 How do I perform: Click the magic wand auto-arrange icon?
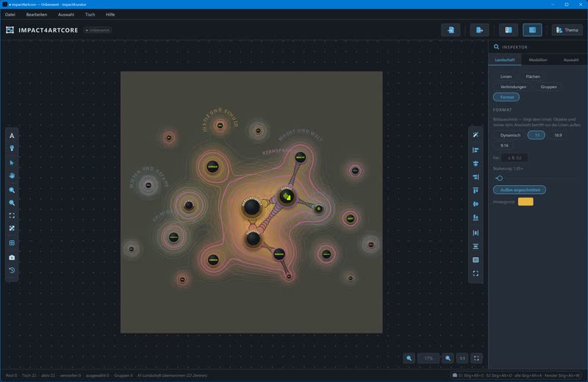(476, 135)
